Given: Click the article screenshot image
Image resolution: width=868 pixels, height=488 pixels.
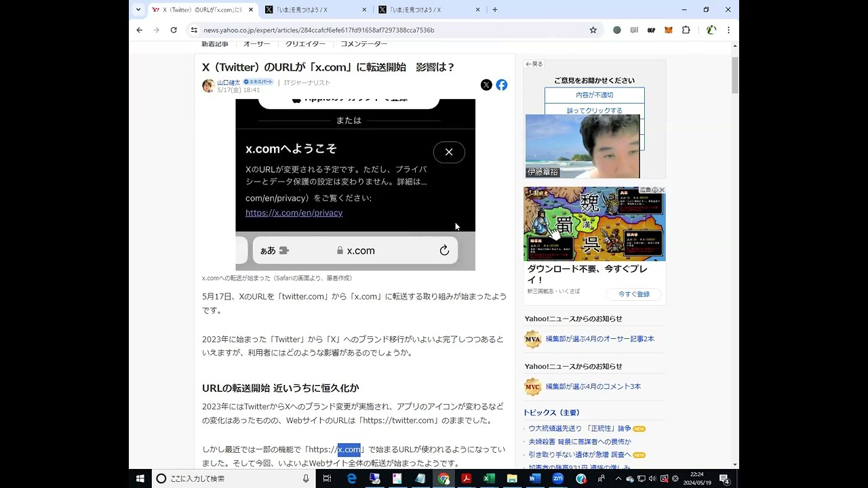Looking at the screenshot, I should [x=355, y=184].
